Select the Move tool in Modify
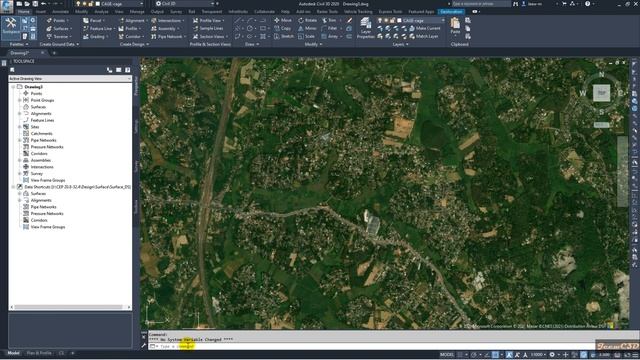640x360 pixels. click(282, 20)
